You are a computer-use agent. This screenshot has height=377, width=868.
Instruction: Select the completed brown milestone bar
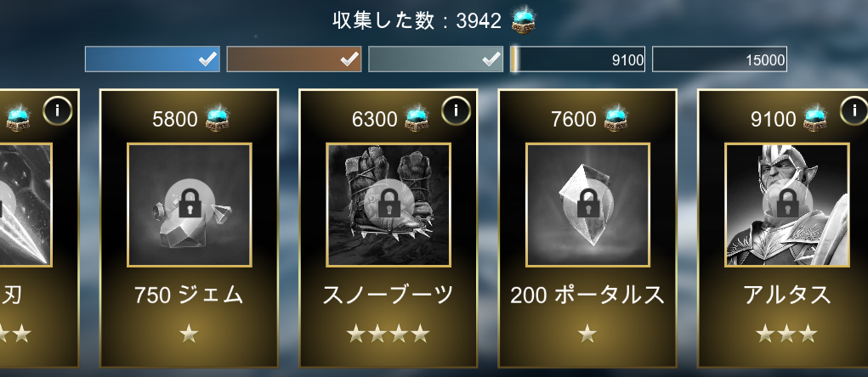pos(294,59)
